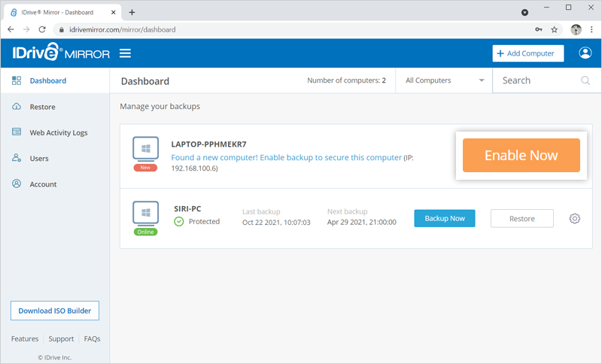Open the Support footer link
The width and height of the screenshot is (602, 364).
point(61,338)
